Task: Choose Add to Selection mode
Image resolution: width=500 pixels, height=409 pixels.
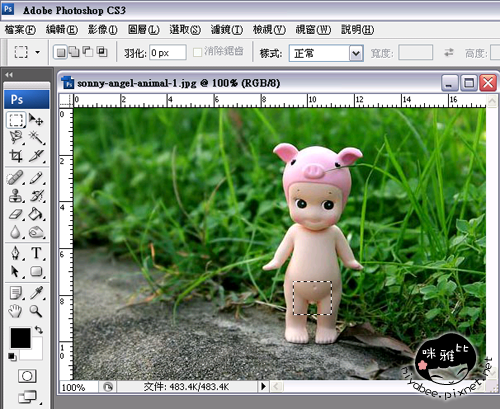Action: click(x=74, y=52)
